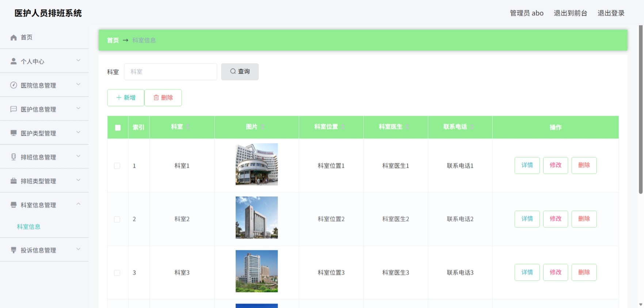Click the monitor icon for 医护类型管理
This screenshot has width=644, height=308.
(x=14, y=133)
